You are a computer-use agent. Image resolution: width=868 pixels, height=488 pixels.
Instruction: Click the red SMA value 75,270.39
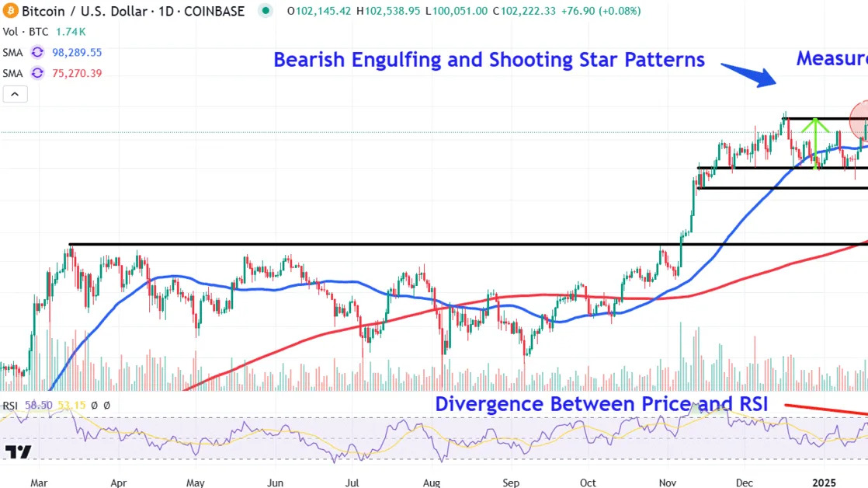click(77, 73)
